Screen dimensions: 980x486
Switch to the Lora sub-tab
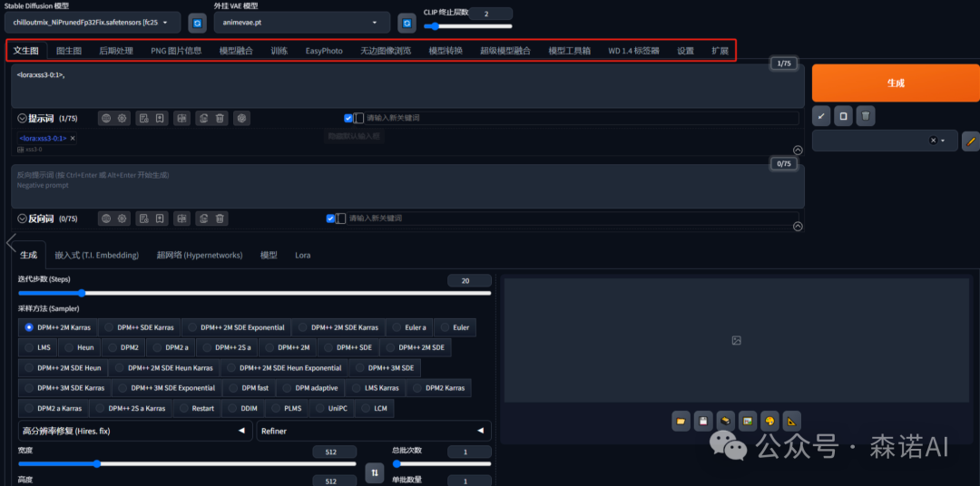pos(302,256)
